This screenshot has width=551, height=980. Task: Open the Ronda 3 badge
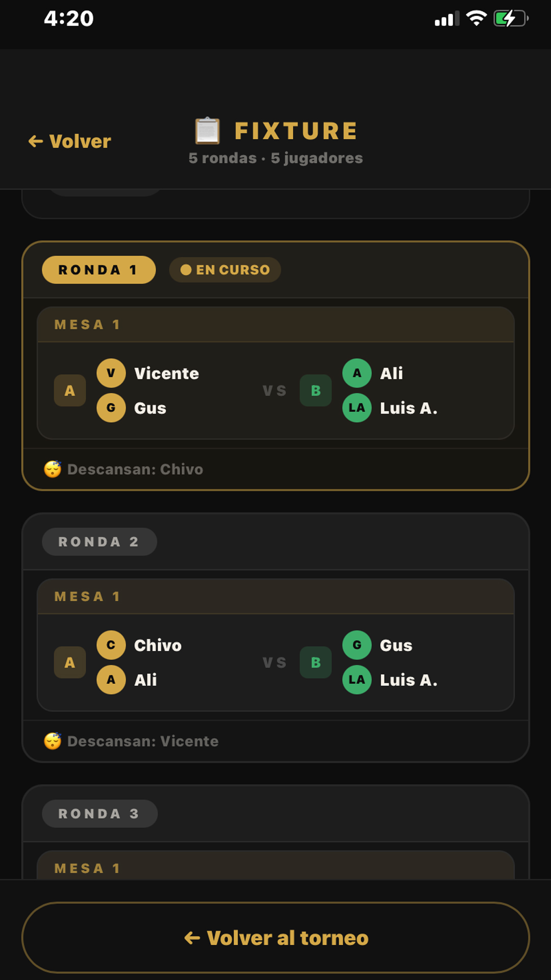[99, 814]
